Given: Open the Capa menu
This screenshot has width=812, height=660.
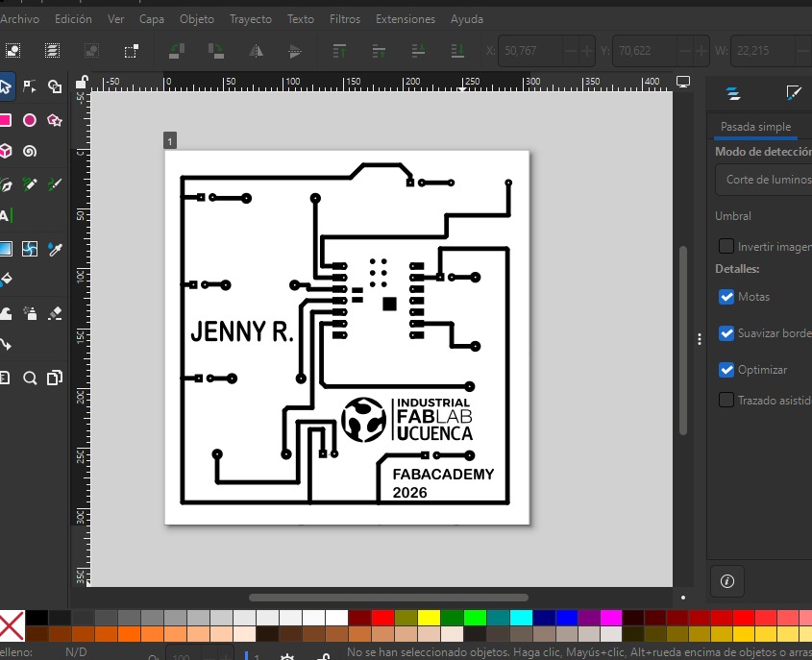Looking at the screenshot, I should pos(152,19).
